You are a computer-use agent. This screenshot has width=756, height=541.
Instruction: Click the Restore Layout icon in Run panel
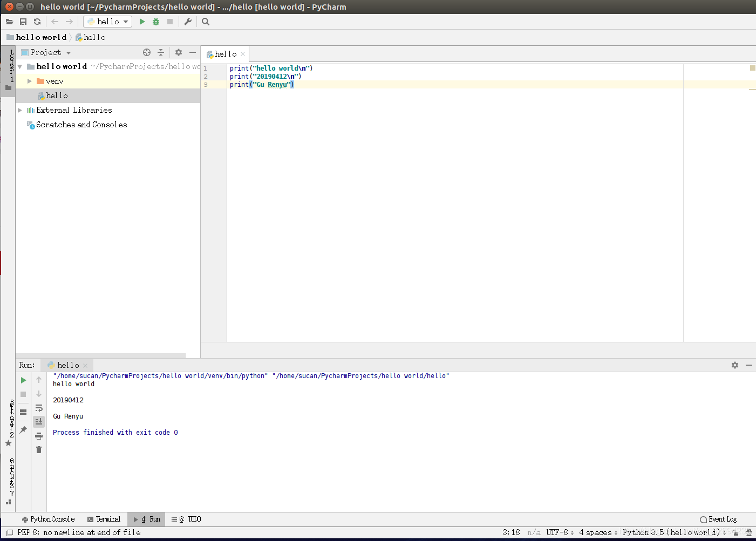23,412
